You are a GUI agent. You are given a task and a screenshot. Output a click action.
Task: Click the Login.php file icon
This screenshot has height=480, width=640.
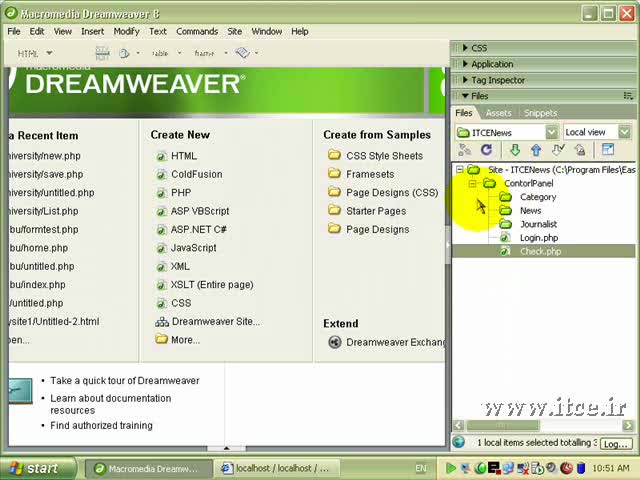coord(505,237)
